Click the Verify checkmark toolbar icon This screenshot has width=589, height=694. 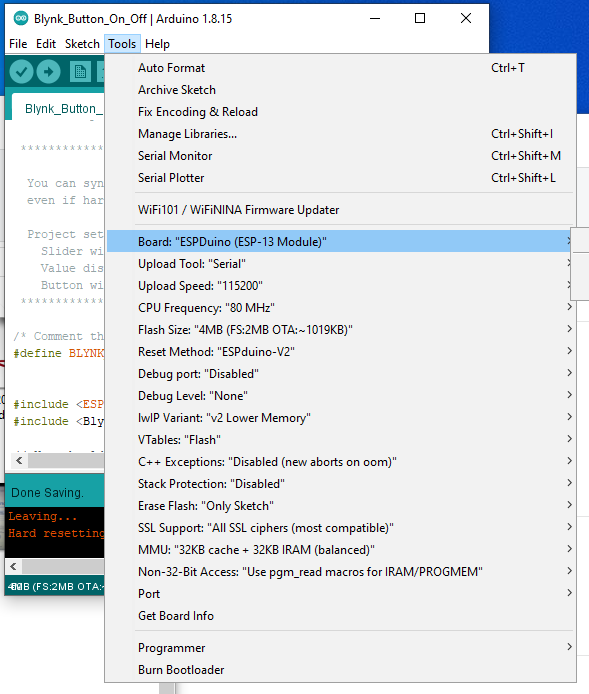coord(21,72)
